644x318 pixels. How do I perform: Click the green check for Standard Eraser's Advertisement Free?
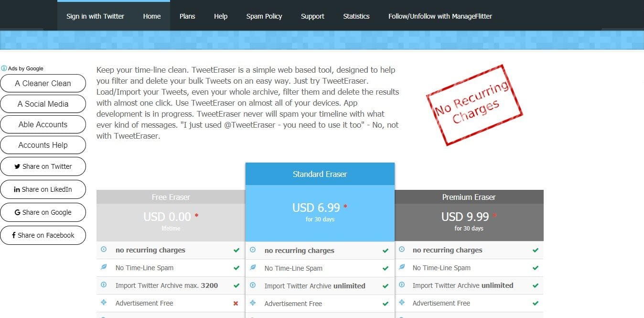click(x=386, y=304)
